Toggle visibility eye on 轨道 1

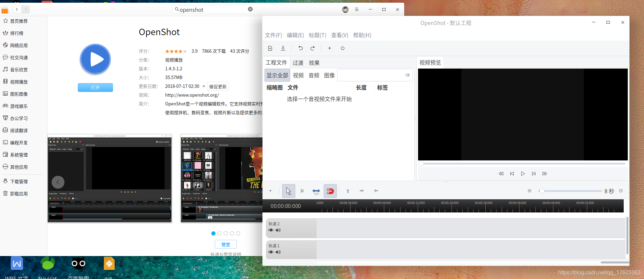(271, 252)
